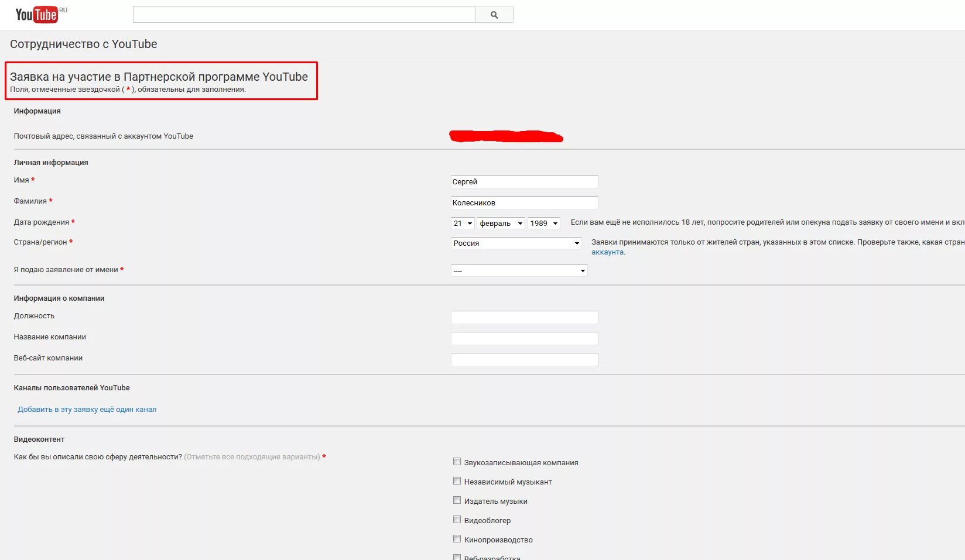This screenshot has height=560, width=965.
Task: Check the Видеоблогер checkbox
Action: click(457, 520)
